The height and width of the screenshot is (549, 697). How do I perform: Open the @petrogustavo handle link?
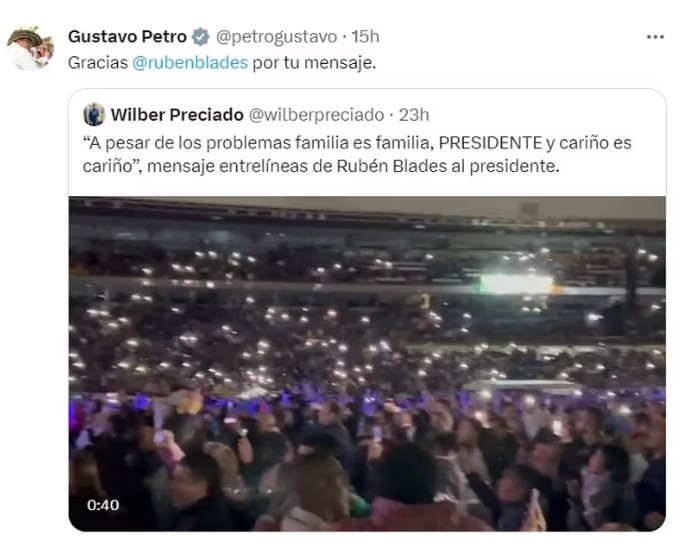click(276, 36)
